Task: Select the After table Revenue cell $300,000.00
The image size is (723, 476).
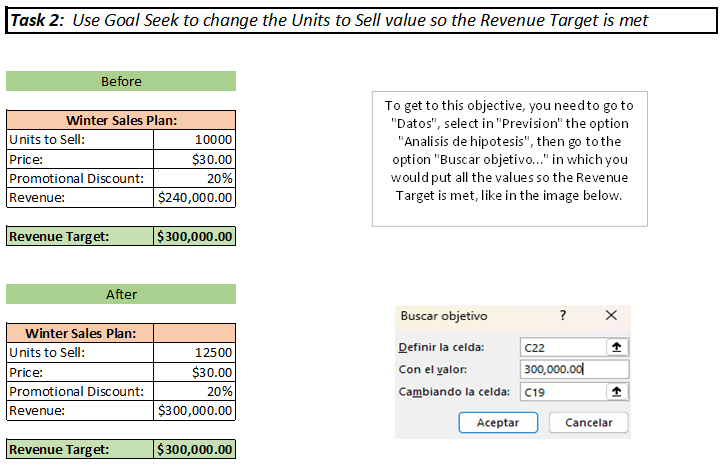Action: (194, 411)
